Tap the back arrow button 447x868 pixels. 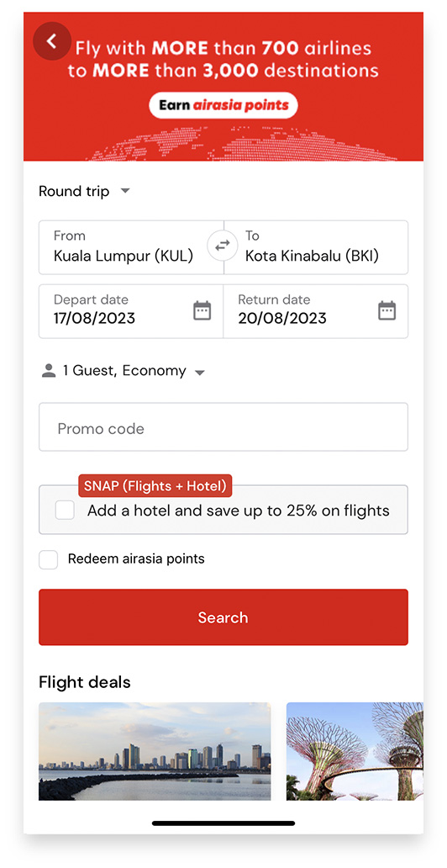[52, 41]
